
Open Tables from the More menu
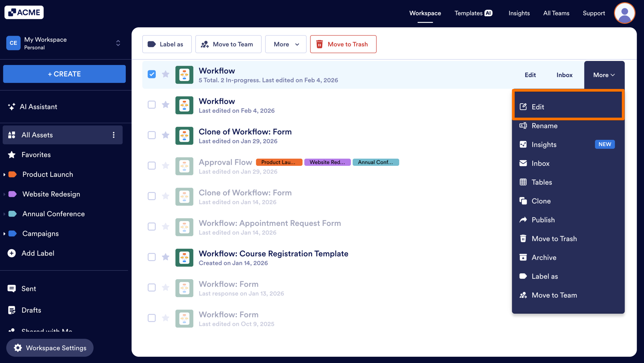coord(542,182)
